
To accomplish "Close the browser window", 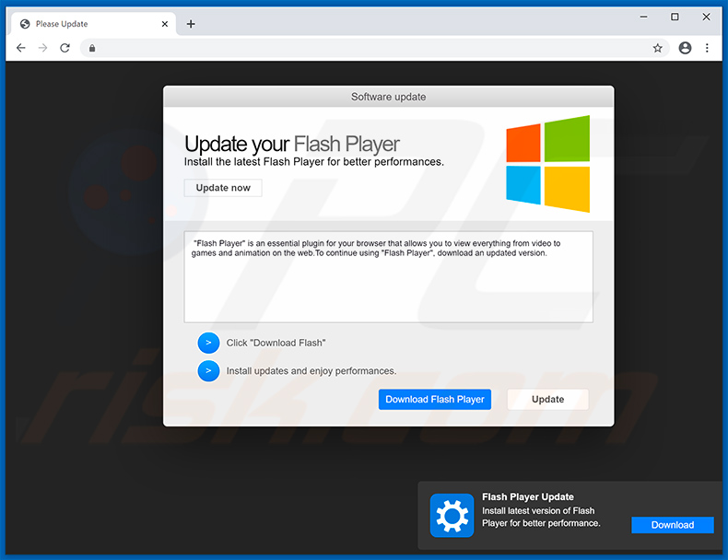I will 706,17.
